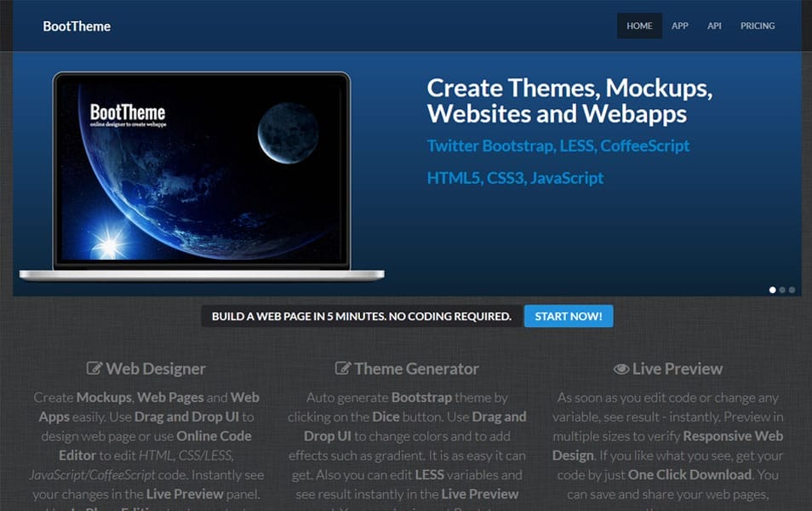
Task: Click the Web Designer section heading
Action: click(157, 370)
